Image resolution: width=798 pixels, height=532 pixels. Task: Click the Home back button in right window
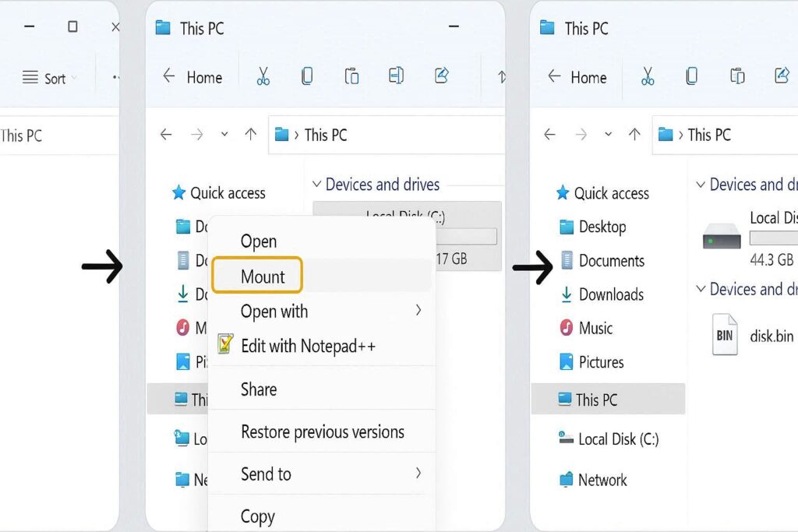tap(577, 77)
